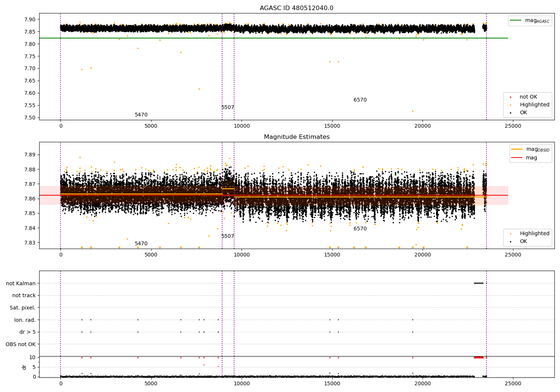
Task: Click the "not OK" legend entry in top panel
Action: click(x=524, y=97)
